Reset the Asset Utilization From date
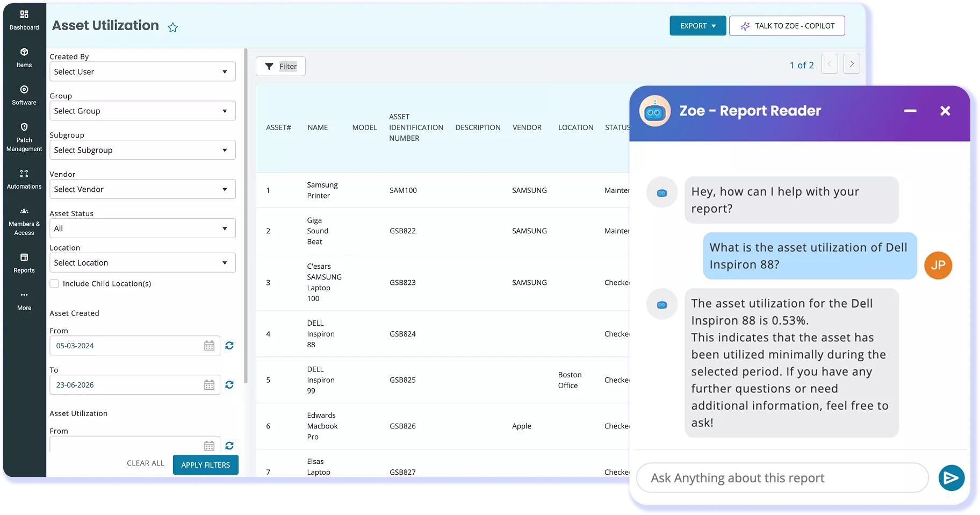980x515 pixels. [x=229, y=446]
